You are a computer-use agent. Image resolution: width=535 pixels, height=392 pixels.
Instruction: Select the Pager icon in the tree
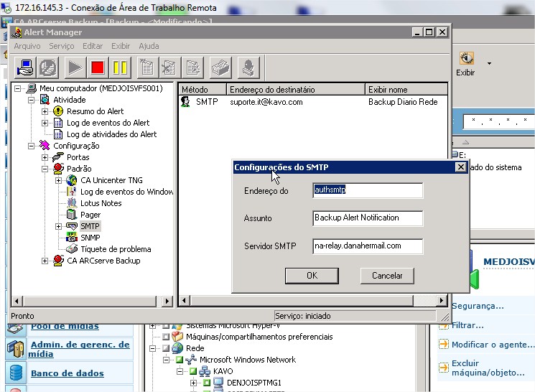pos(71,215)
